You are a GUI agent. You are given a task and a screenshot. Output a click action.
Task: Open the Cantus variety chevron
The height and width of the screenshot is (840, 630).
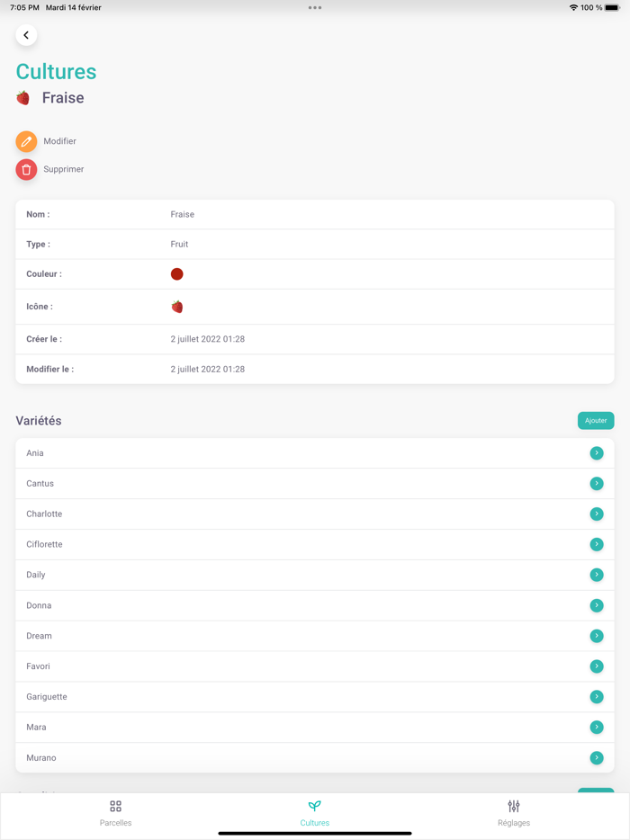597,483
